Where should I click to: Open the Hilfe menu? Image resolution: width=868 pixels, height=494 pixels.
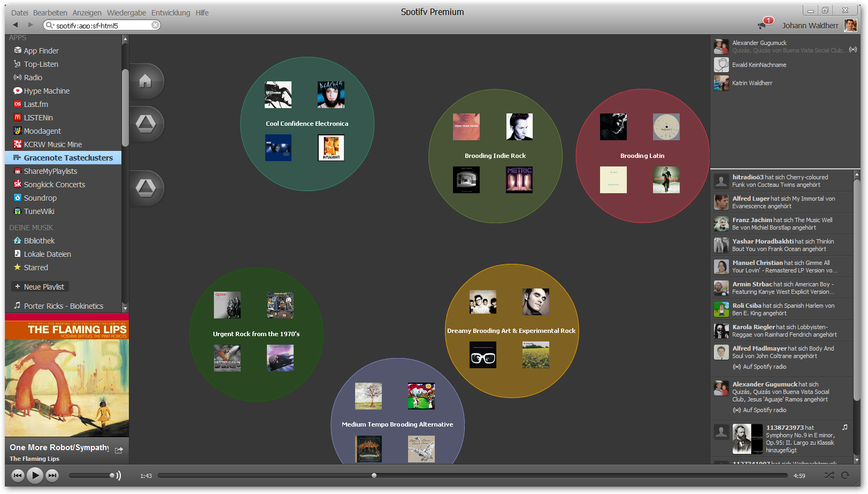tap(202, 13)
